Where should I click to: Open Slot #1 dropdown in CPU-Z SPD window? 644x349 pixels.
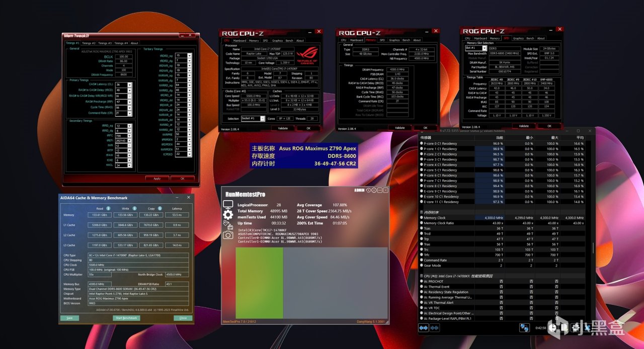[x=485, y=48]
